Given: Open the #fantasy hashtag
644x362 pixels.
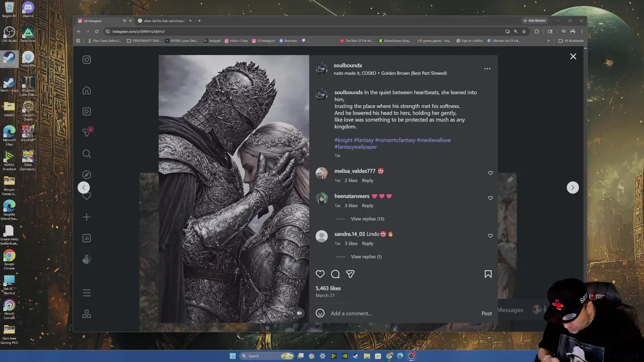Looking at the screenshot, I should 364,140.
